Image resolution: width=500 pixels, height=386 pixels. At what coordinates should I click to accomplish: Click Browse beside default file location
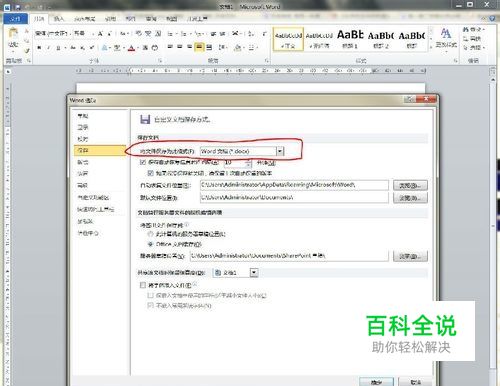(410, 198)
